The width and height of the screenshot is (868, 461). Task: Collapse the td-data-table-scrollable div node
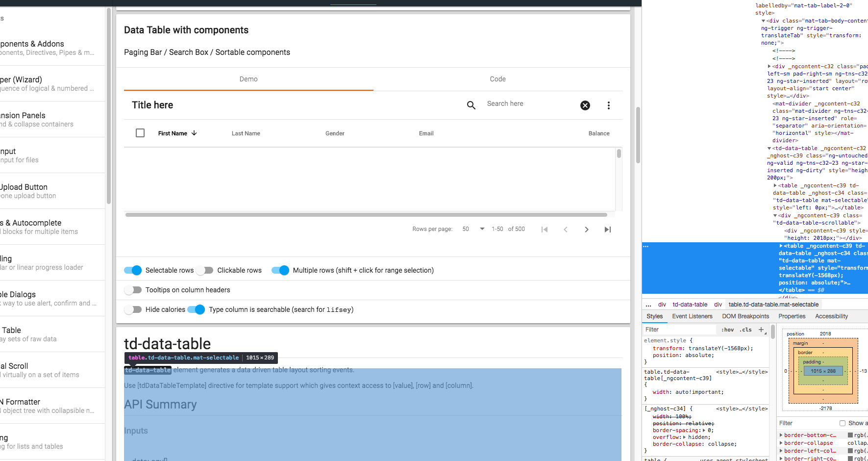(775, 215)
